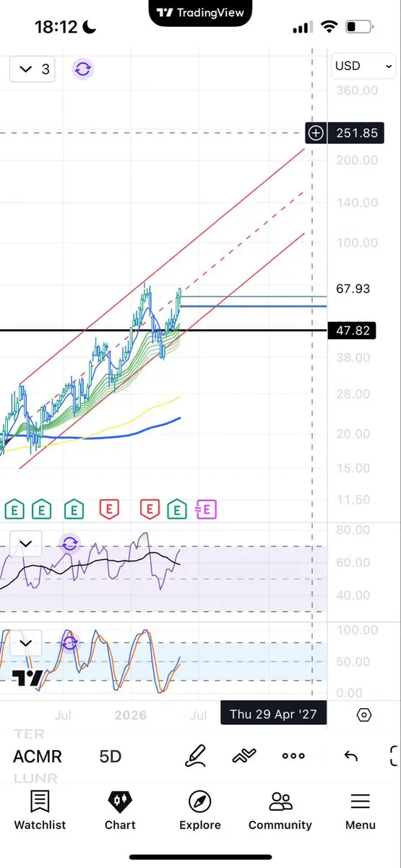This screenshot has height=868, width=401.
Task: Open the Menu tab
Action: [360, 810]
